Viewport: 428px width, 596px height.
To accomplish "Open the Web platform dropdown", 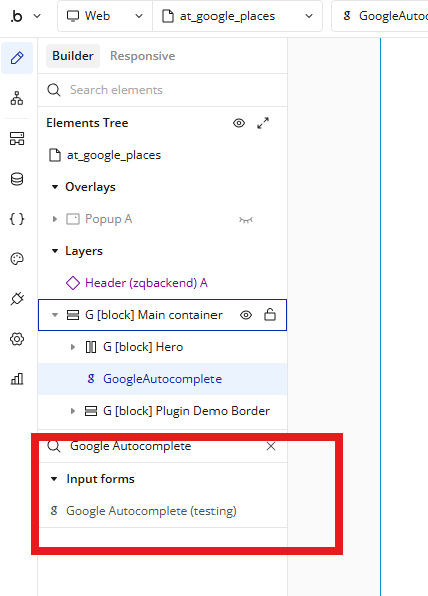I will coord(105,16).
